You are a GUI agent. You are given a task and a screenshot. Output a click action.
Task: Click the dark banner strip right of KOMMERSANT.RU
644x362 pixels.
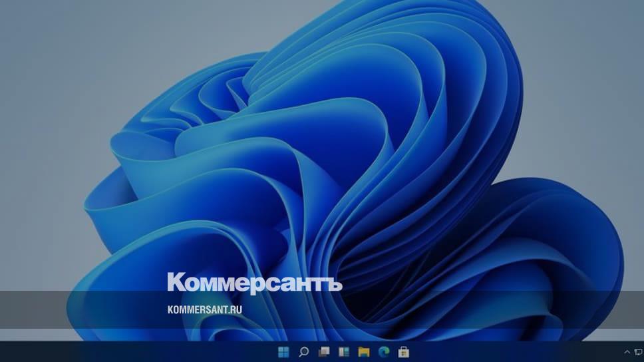432,309
